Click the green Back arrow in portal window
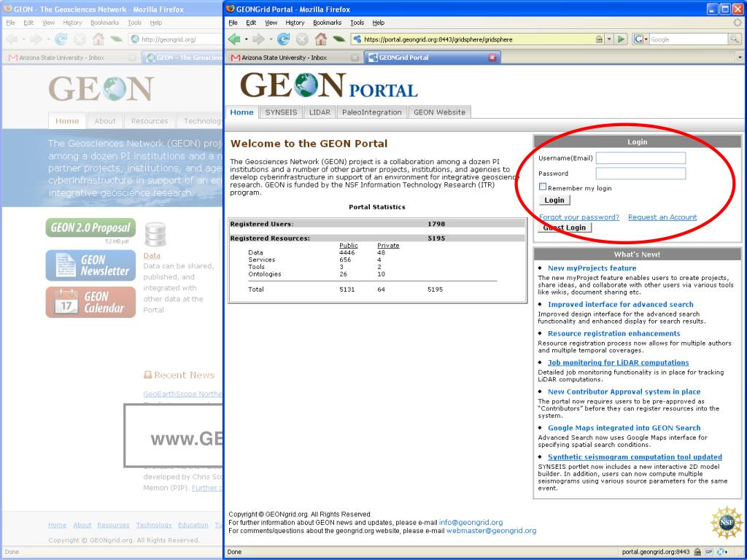747x560 pixels. coord(234,39)
